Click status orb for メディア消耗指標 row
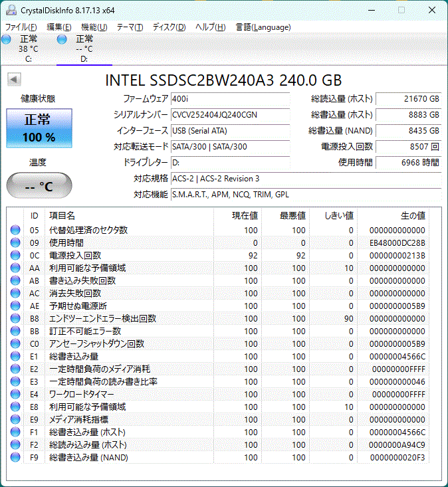The height and width of the screenshot is (487, 448). [x=15, y=420]
